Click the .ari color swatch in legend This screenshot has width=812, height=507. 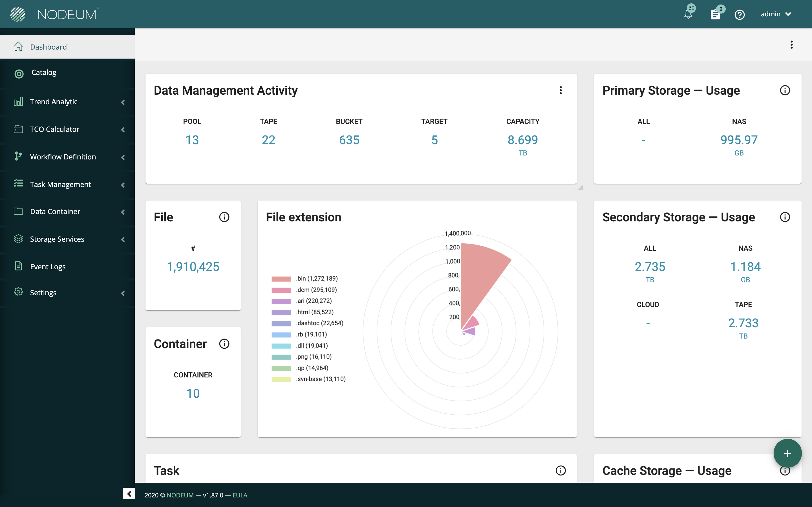[x=281, y=301]
